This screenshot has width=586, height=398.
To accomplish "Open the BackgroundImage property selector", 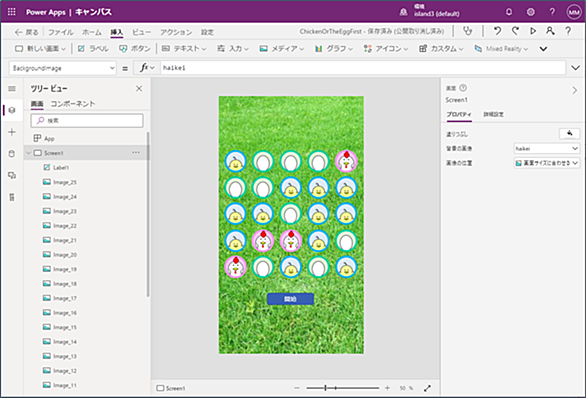I will click(x=62, y=68).
